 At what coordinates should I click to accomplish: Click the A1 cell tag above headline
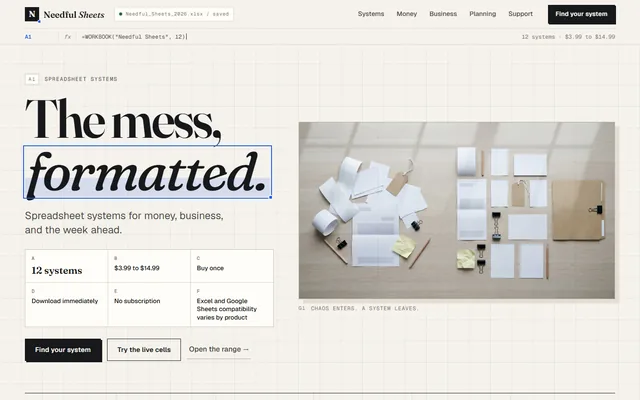pyautogui.click(x=32, y=79)
